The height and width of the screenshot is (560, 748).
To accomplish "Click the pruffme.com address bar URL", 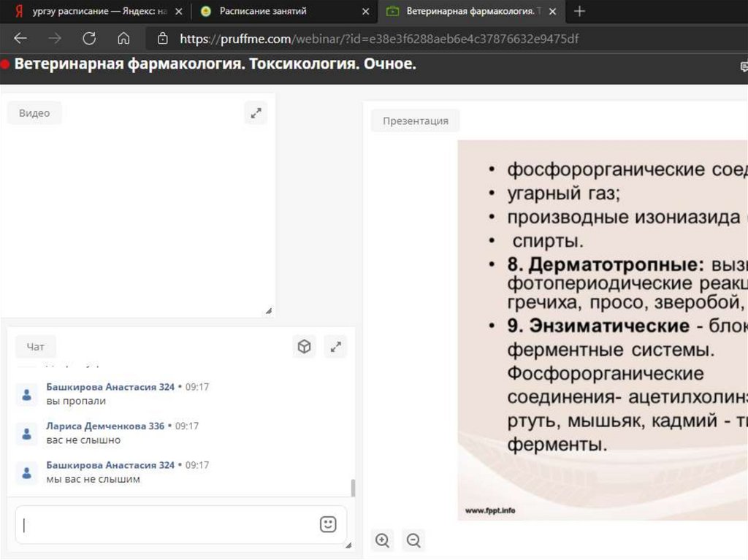I will click(x=379, y=39).
